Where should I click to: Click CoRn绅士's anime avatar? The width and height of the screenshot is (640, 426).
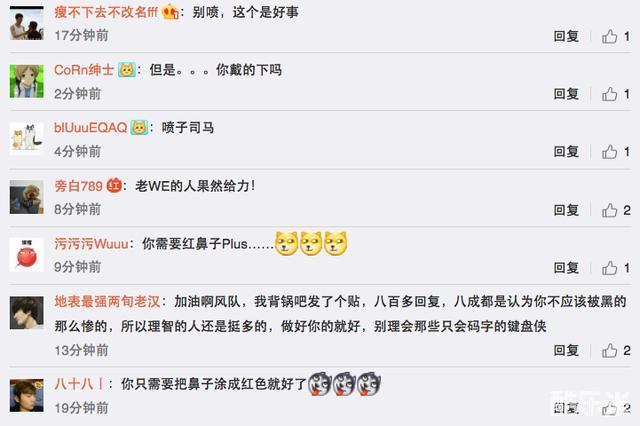coord(27,81)
